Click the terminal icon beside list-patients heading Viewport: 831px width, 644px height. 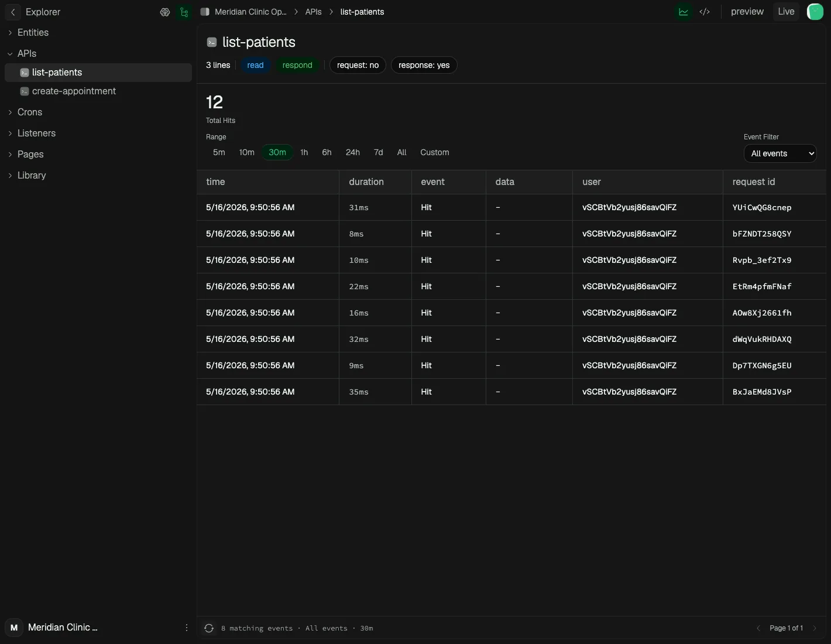212,42
